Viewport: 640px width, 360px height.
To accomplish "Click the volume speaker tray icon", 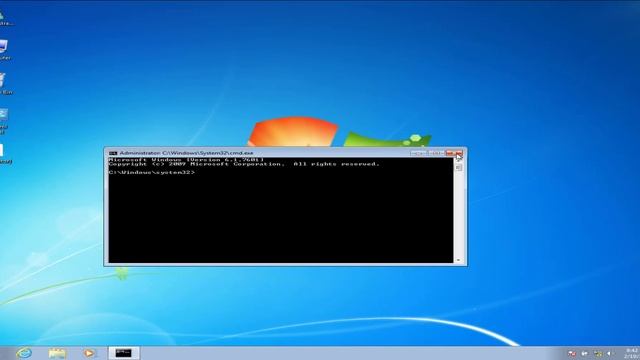I will pos(609,353).
